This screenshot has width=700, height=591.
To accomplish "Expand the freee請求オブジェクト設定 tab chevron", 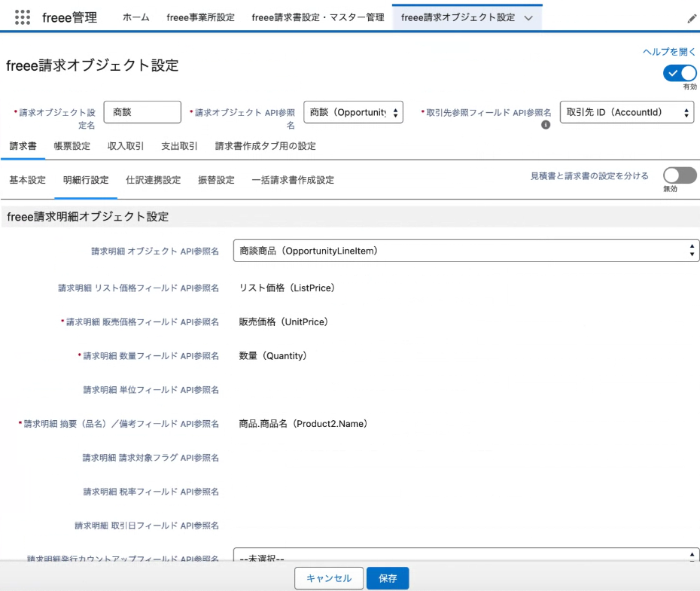I will pos(528,18).
